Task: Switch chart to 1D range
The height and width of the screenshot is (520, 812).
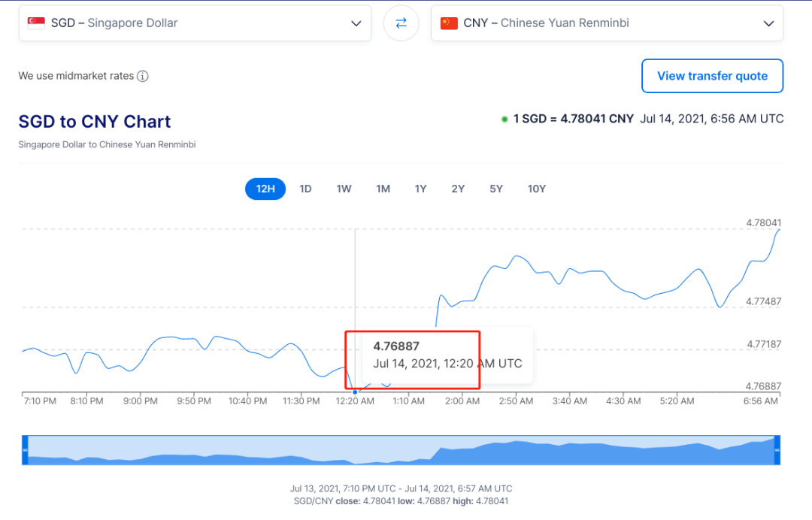Action: click(x=305, y=189)
